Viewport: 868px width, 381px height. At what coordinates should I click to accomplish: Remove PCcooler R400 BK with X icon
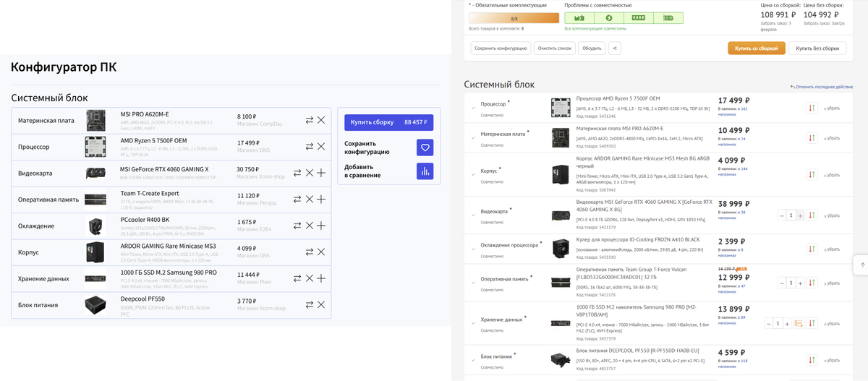click(x=309, y=226)
